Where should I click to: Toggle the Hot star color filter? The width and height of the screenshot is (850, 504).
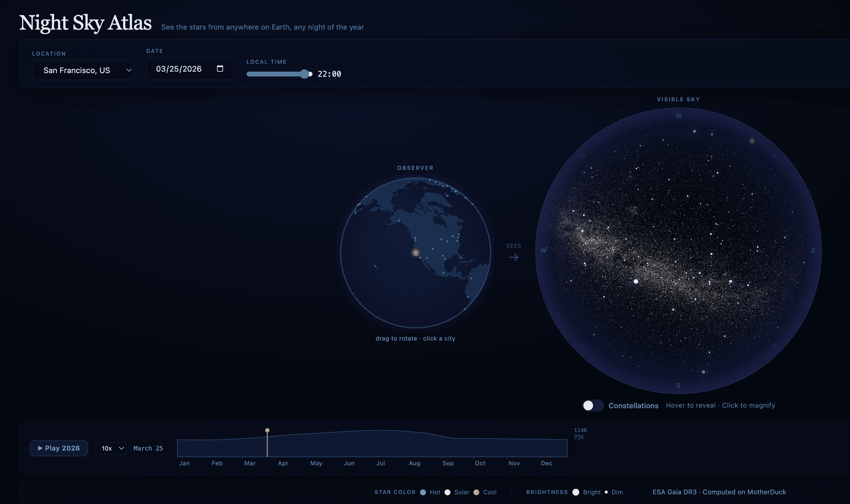(423, 492)
